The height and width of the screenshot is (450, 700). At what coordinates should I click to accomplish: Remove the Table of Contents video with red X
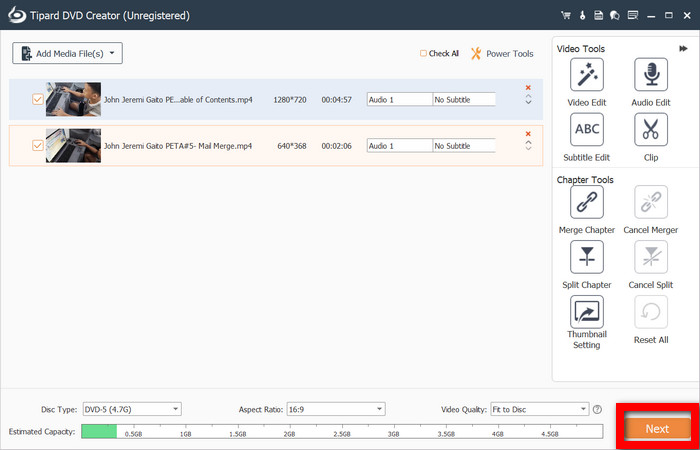coord(528,88)
